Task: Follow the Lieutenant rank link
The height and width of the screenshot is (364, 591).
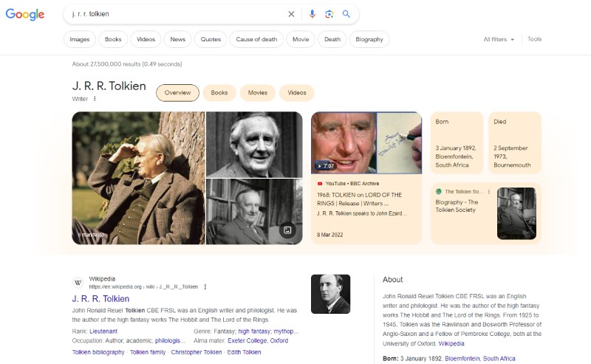Action: 103,332
